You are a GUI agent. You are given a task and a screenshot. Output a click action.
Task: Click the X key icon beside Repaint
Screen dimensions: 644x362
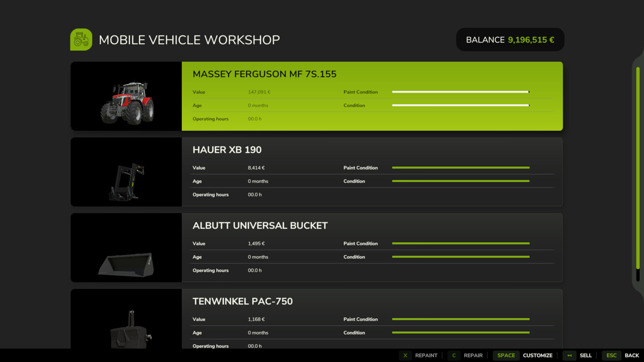coord(405,356)
